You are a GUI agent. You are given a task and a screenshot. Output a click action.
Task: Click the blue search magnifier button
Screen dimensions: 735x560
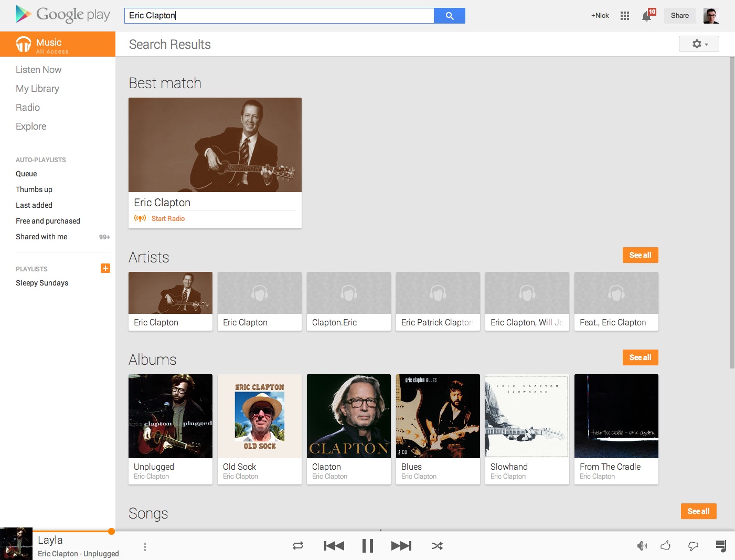(450, 16)
